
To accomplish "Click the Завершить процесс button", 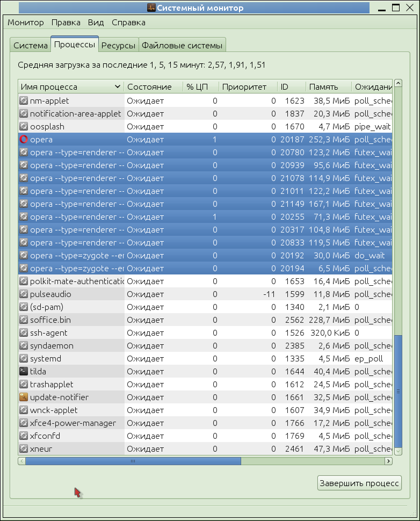I will (359, 483).
